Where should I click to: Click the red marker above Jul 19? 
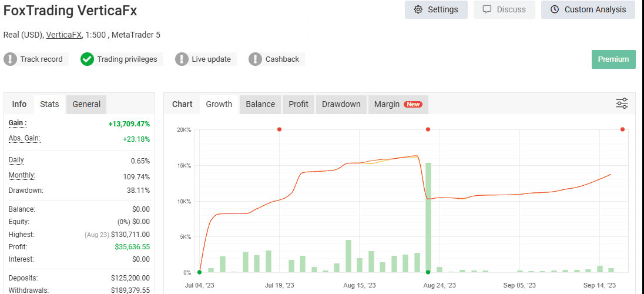[279, 129]
